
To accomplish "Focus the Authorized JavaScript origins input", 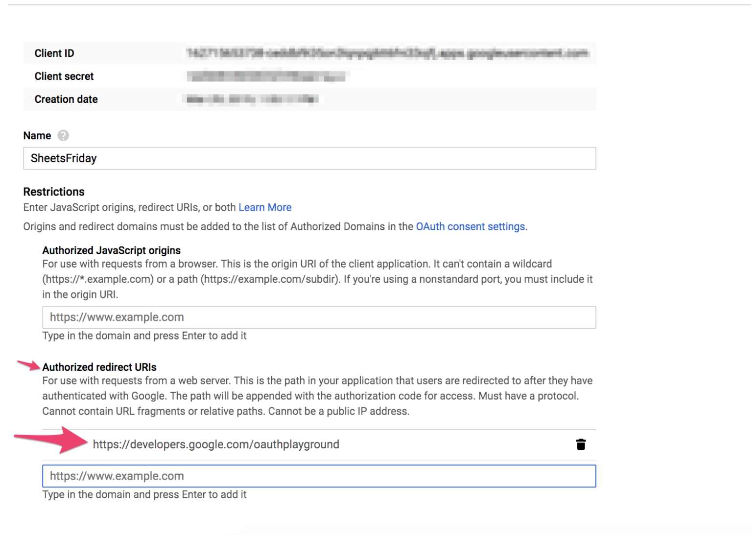I will [319, 317].
